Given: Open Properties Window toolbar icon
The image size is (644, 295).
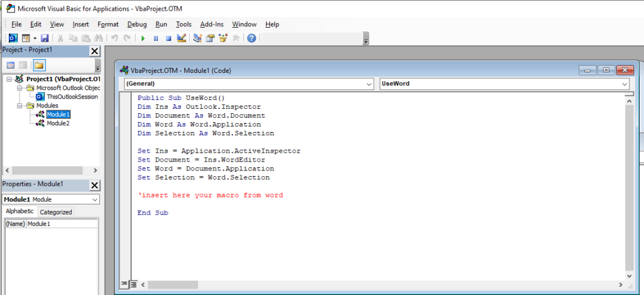Looking at the screenshot, I should [x=210, y=38].
